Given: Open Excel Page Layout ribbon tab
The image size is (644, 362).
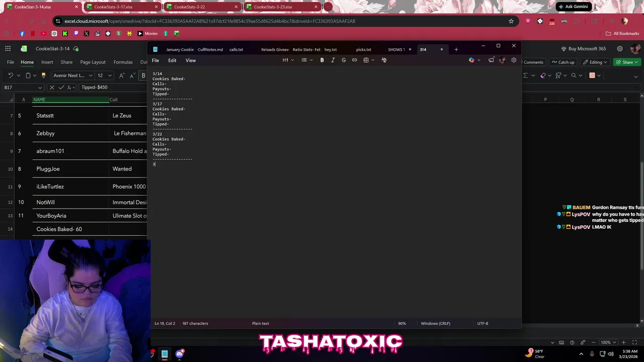Looking at the screenshot, I should click(93, 62).
